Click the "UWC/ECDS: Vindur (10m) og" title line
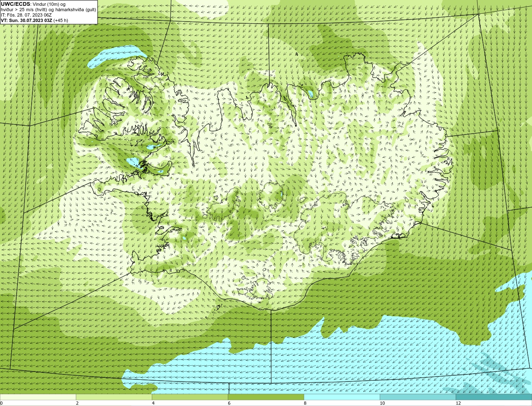The width and height of the screenshot is (532, 406). [33, 4]
